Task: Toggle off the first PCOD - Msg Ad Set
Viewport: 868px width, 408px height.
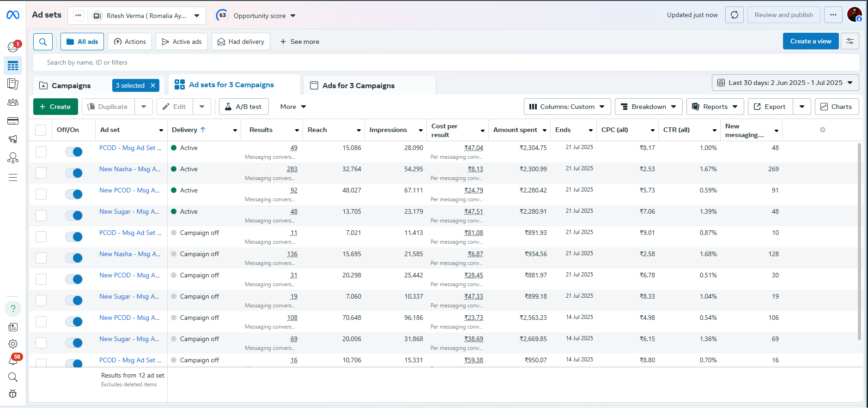Action: 74,152
